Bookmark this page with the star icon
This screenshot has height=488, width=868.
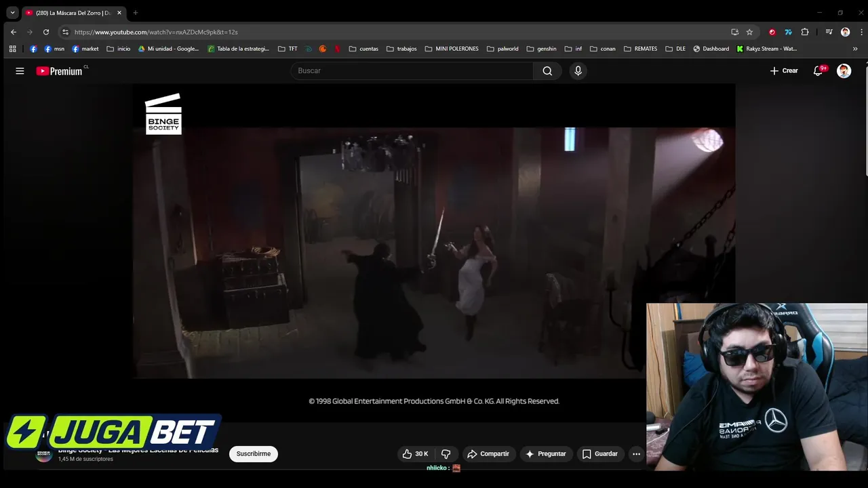[x=749, y=32]
